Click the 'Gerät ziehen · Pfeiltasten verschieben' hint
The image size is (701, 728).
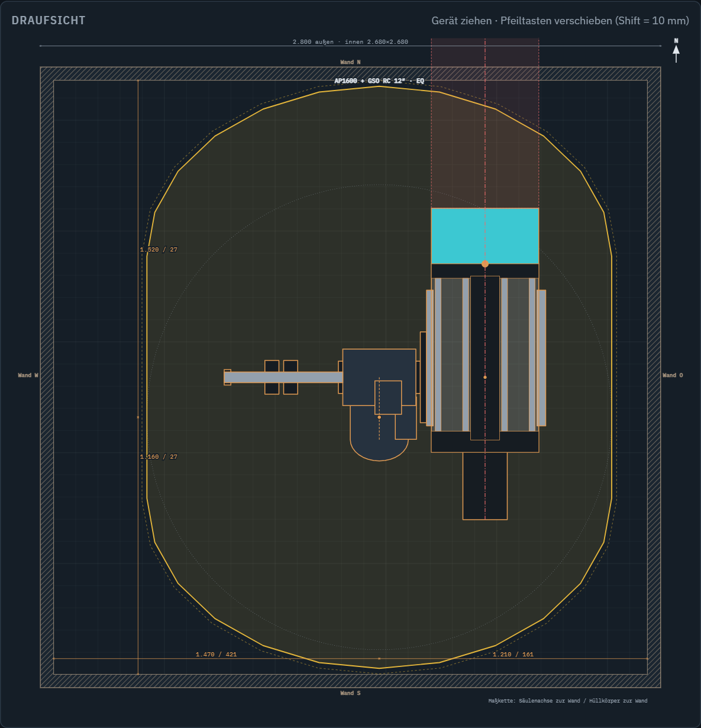pyautogui.click(x=560, y=21)
